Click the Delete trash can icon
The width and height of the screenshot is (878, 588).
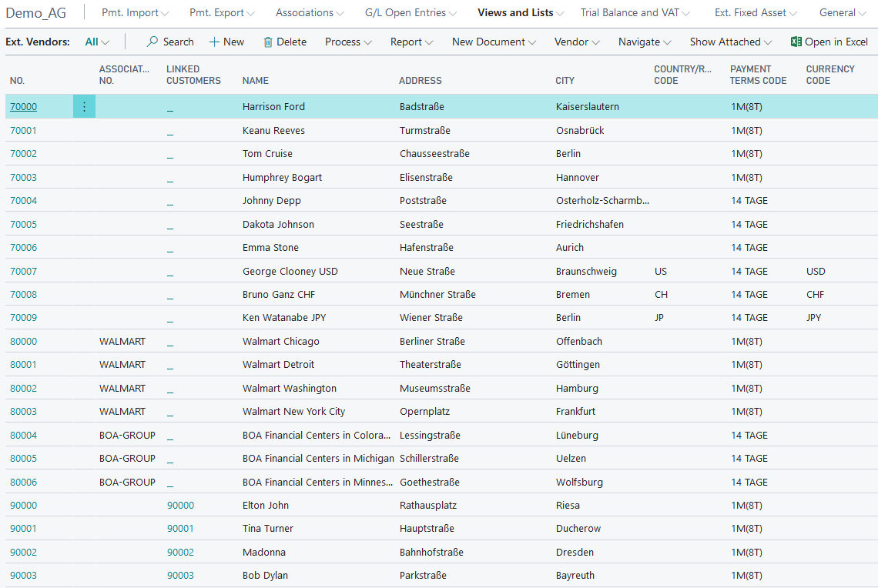click(268, 42)
